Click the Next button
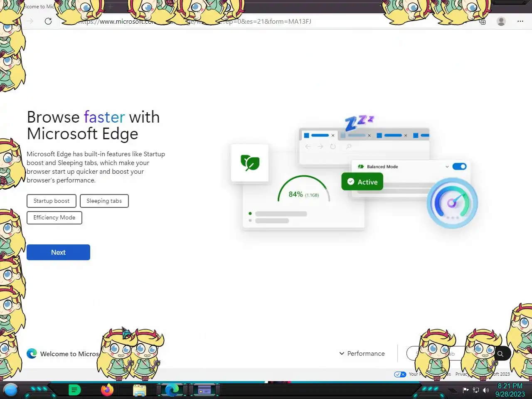Screen dimensions: 532x399 pos(58,252)
